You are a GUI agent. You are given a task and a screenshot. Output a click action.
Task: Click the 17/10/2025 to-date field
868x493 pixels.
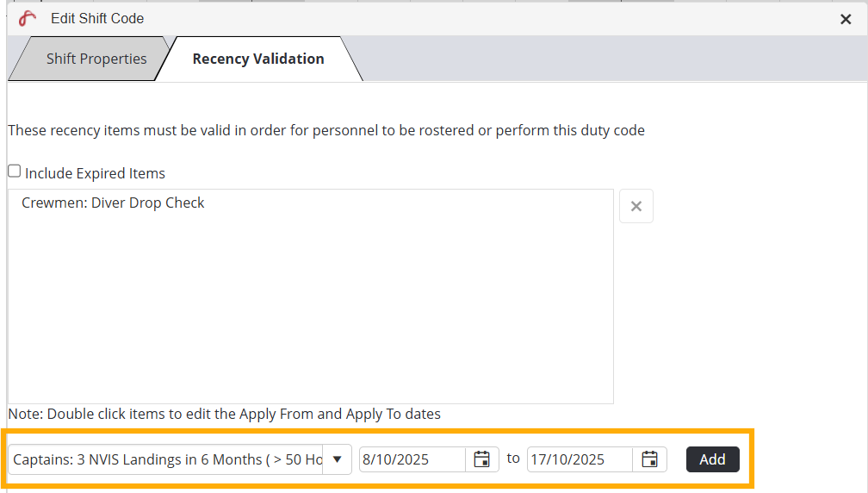(x=580, y=459)
